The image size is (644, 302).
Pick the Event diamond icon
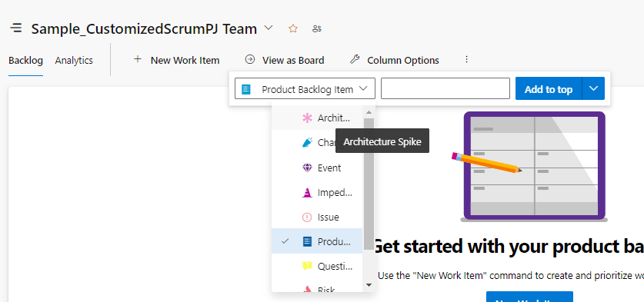[x=307, y=168]
